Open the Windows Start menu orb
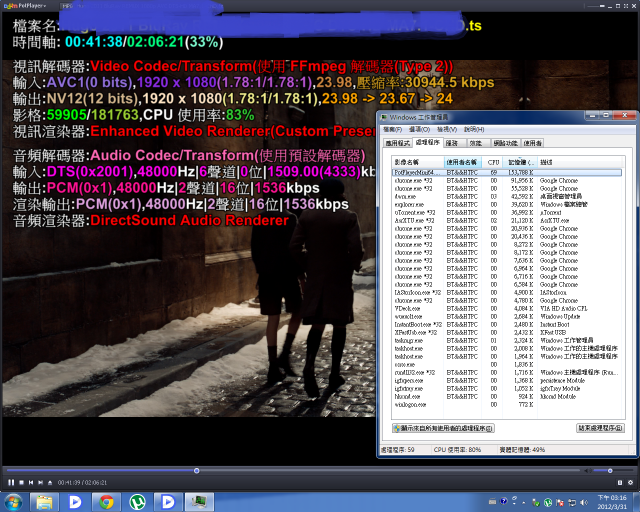Screen dimensions: 640x512 (x=13, y=502)
